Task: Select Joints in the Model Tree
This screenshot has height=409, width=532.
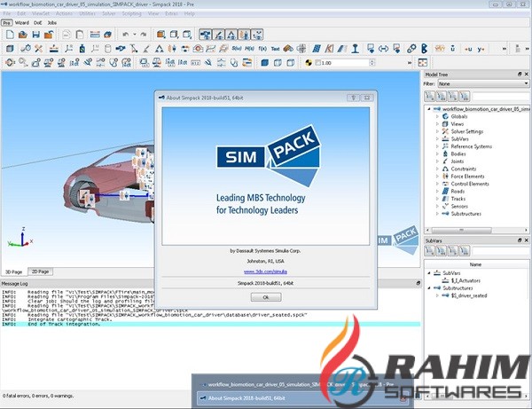Action: tap(457, 161)
